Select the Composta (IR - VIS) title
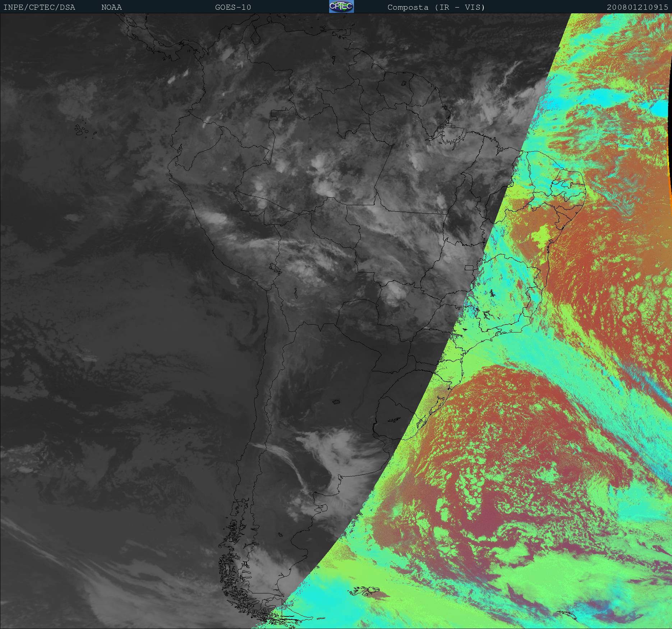This screenshot has height=629, width=672. coord(436,7)
